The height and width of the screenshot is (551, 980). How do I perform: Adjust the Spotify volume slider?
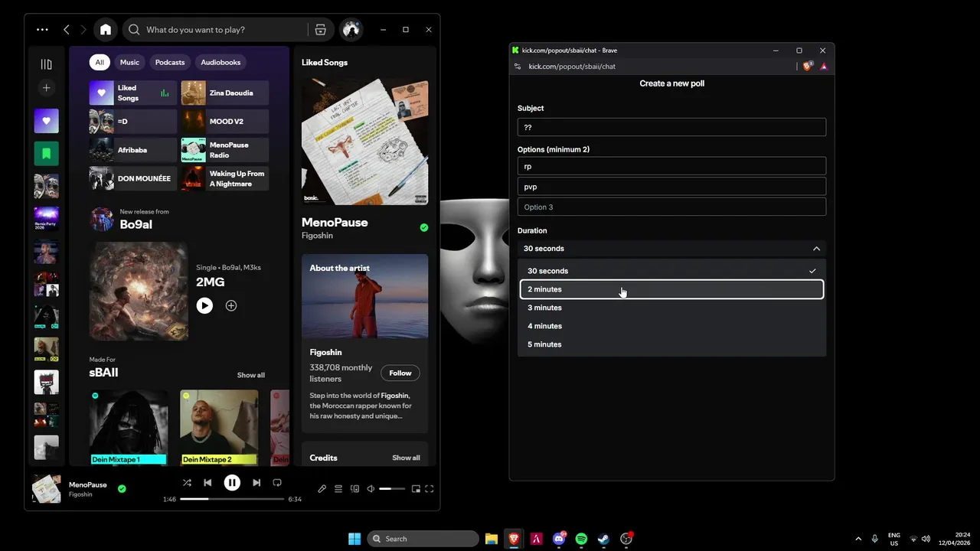[392, 489]
